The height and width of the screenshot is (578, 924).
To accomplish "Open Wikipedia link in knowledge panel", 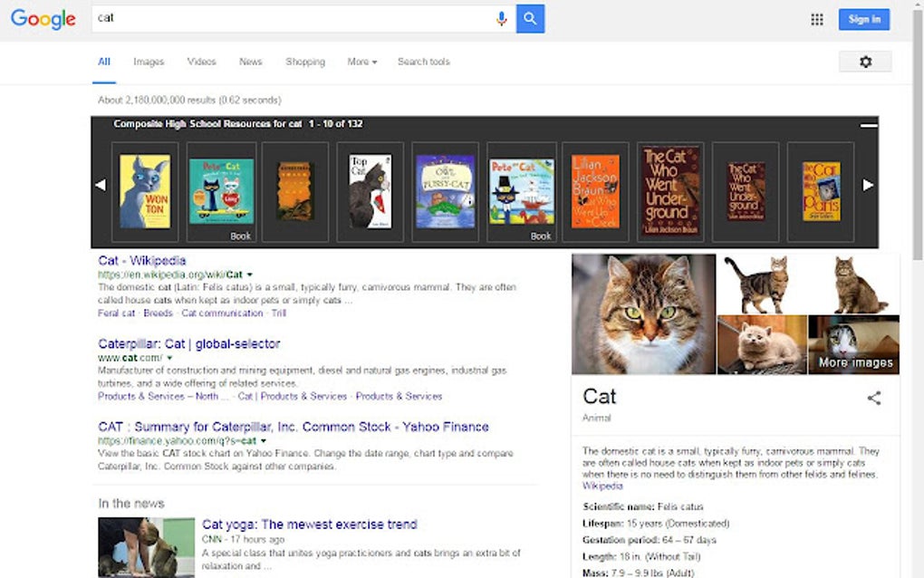I will (602, 486).
